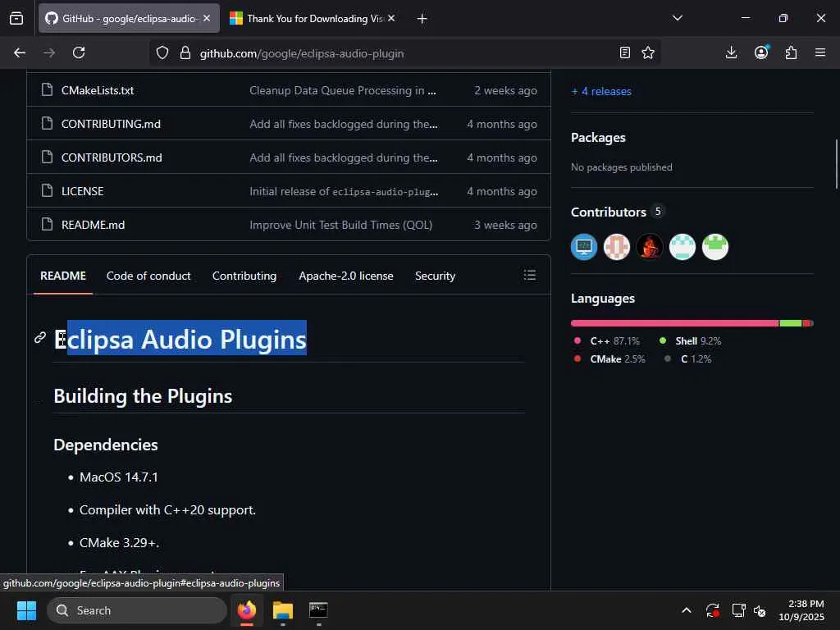Click the taskbar Search box

(137, 610)
